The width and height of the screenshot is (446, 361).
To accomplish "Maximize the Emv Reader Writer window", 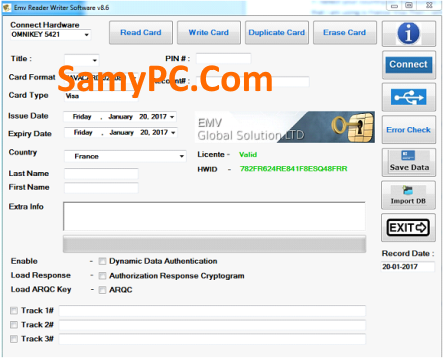I will pos(409,6).
